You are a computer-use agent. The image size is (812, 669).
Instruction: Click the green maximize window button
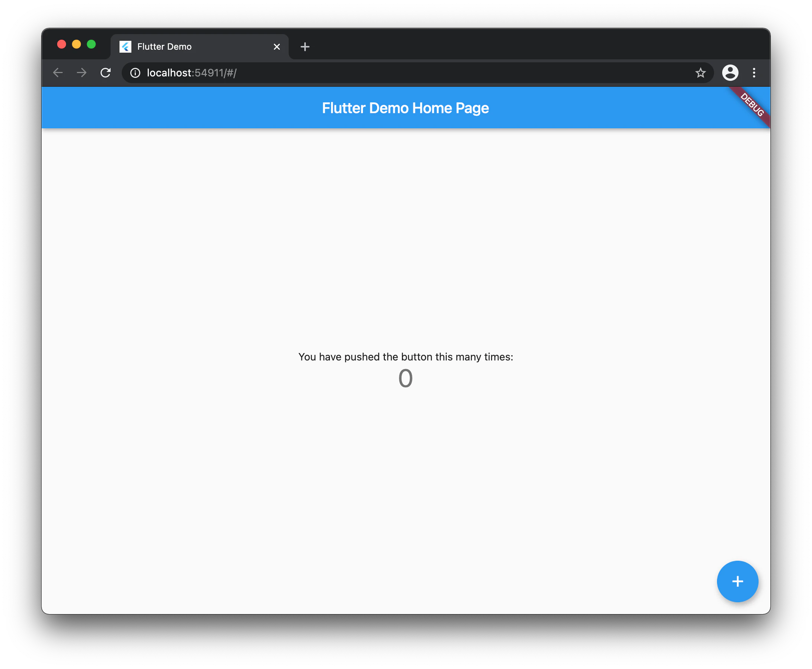click(91, 45)
